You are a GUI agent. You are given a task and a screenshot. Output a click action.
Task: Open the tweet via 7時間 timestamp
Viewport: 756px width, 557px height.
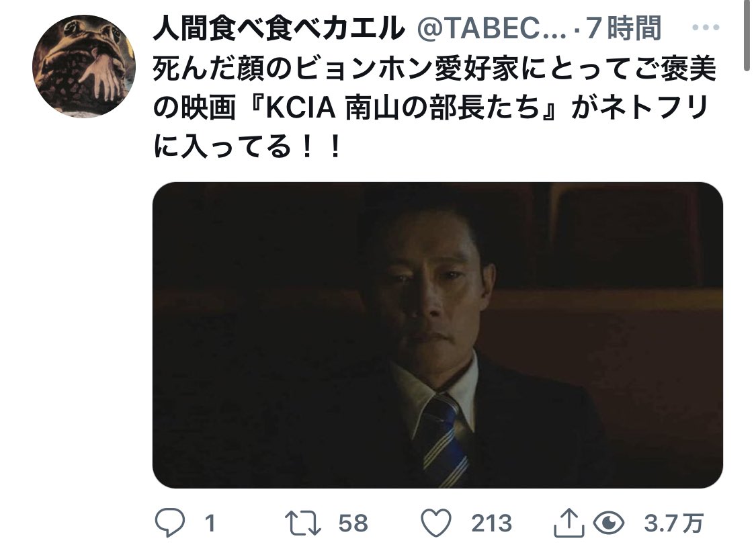(624, 28)
